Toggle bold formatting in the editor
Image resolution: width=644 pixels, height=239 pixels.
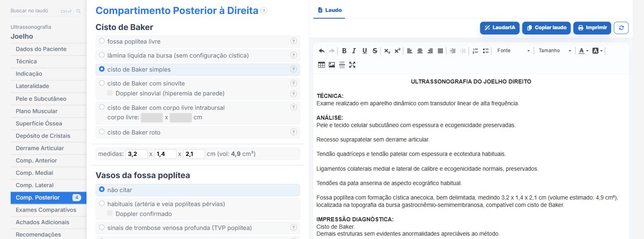(344, 51)
